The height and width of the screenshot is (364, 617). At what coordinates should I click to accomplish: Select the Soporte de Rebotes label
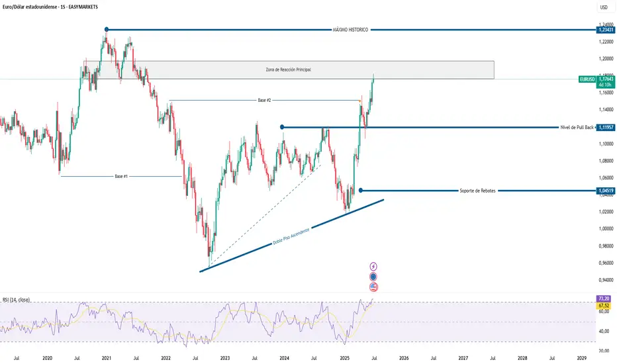[x=478, y=191]
